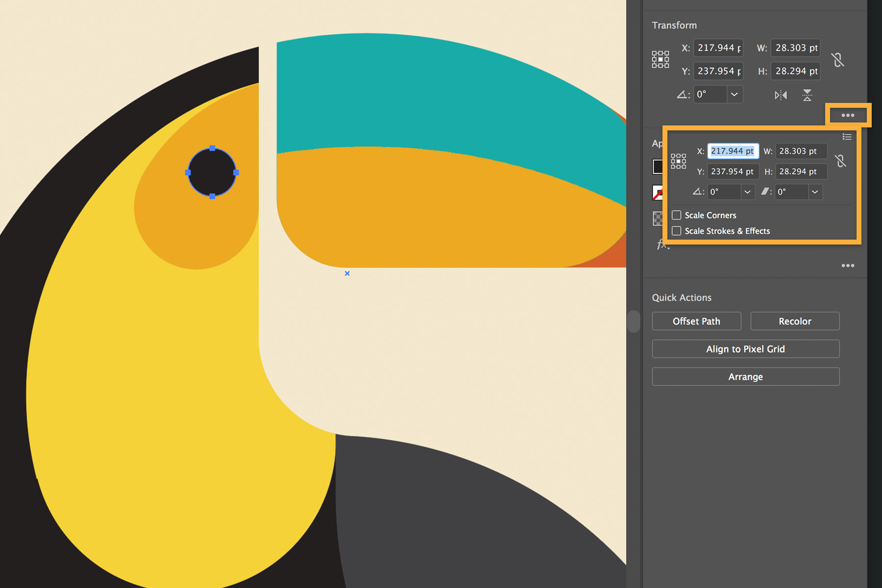This screenshot has height=588, width=882.
Task: Toggle constrain width and height proportions icon
Action: coord(838,60)
